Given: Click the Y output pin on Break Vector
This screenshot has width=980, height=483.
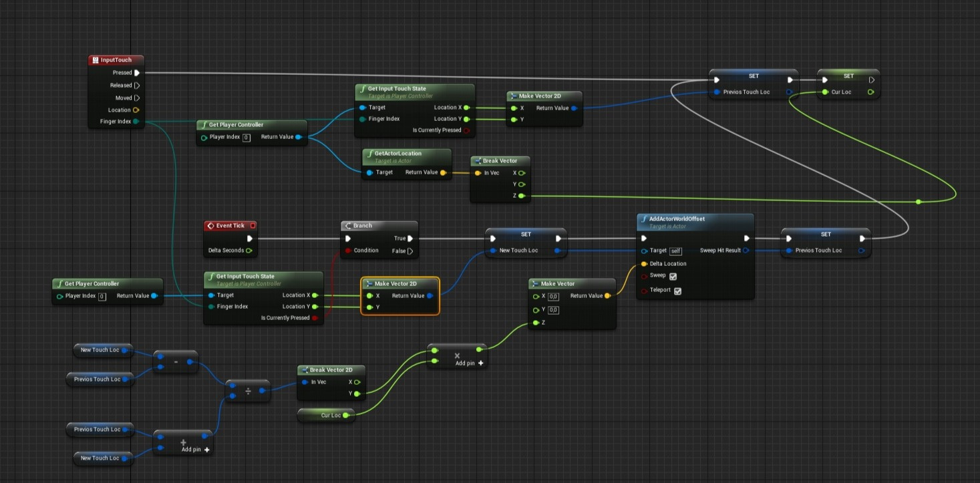Looking at the screenshot, I should (522, 184).
